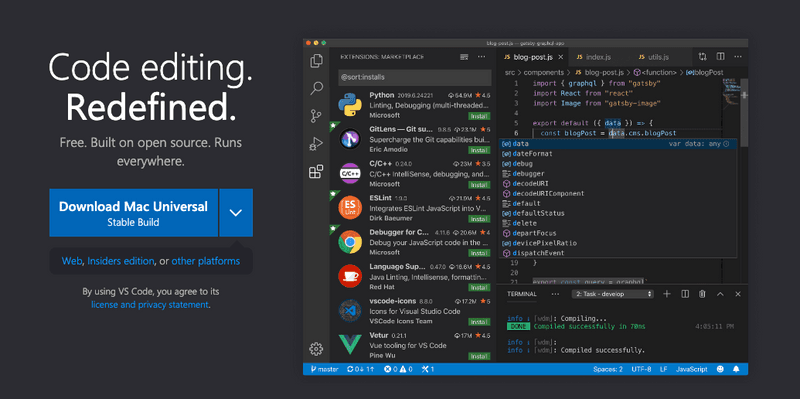Viewport: 800px width, 399px height.
Task: Split the editor to the right
Action: click(720, 57)
